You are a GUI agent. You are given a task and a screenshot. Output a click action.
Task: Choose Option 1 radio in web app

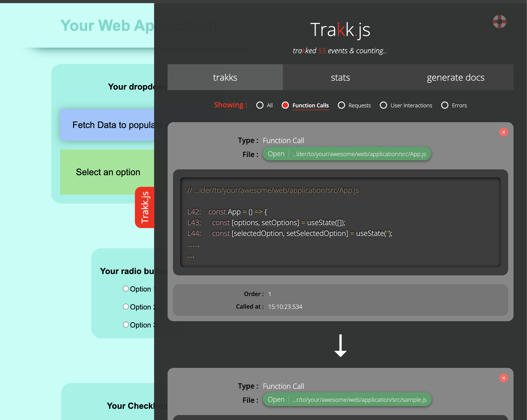(x=126, y=289)
